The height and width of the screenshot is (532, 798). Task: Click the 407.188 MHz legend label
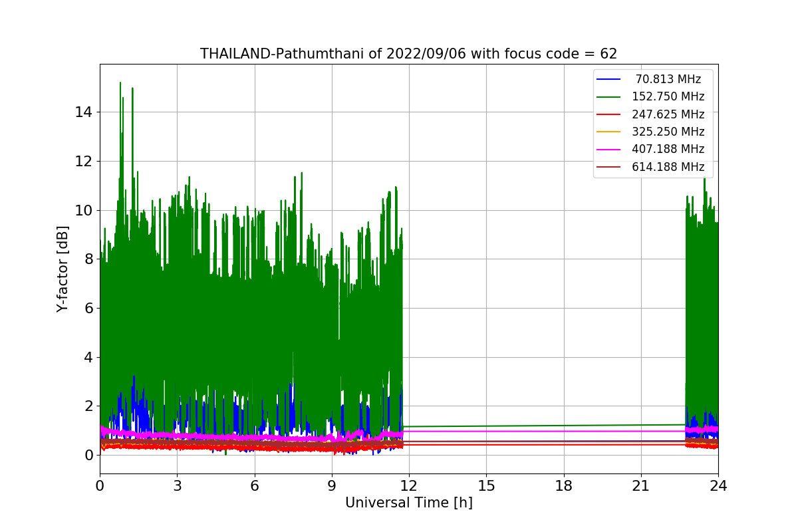tap(668, 149)
